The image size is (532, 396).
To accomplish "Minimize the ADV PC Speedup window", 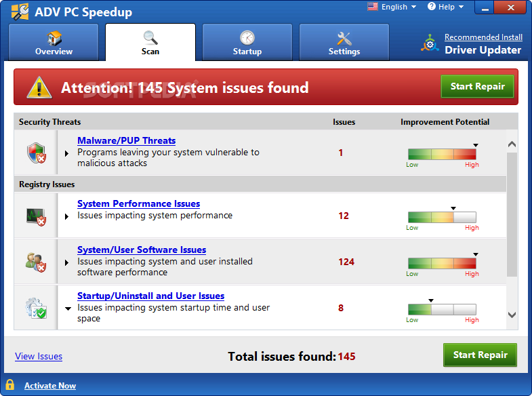I will point(485,7).
